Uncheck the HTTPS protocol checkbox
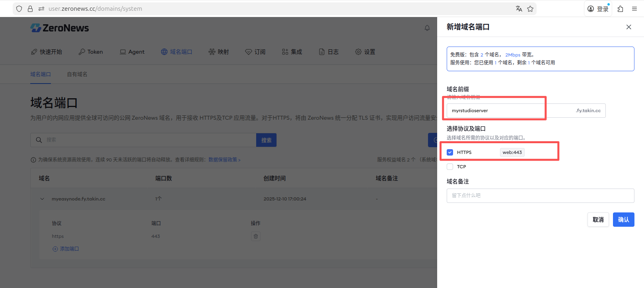644x288 pixels. coord(450,152)
